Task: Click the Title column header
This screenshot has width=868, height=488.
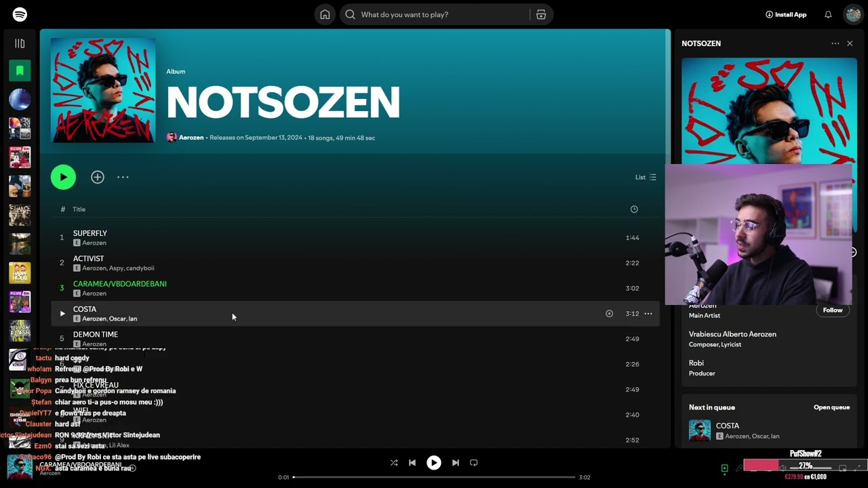Action: [79, 209]
